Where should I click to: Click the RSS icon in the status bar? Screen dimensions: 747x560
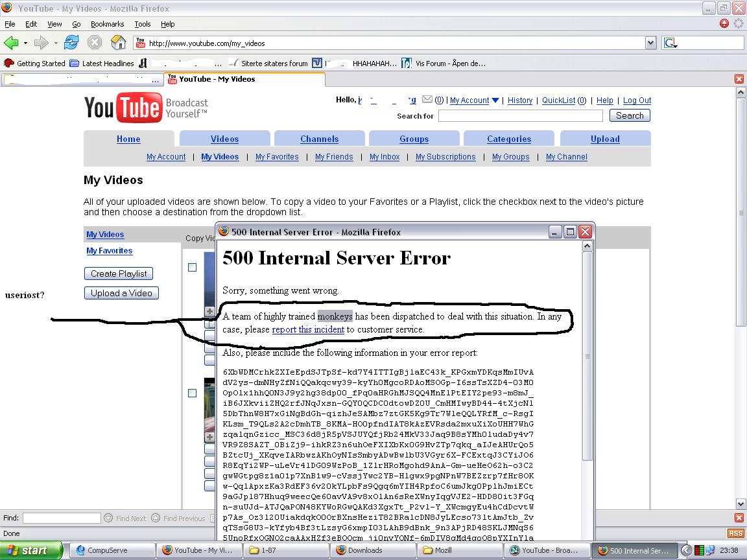pyautogui.click(x=735, y=534)
